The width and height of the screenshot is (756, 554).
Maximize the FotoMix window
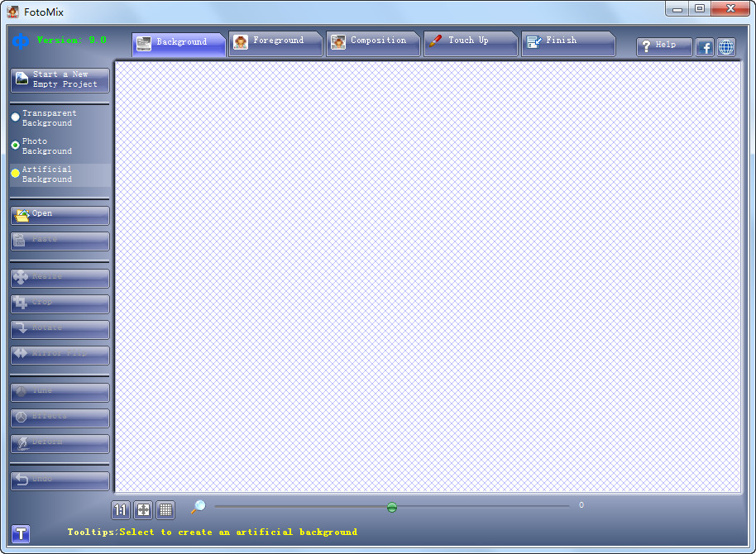(x=700, y=9)
